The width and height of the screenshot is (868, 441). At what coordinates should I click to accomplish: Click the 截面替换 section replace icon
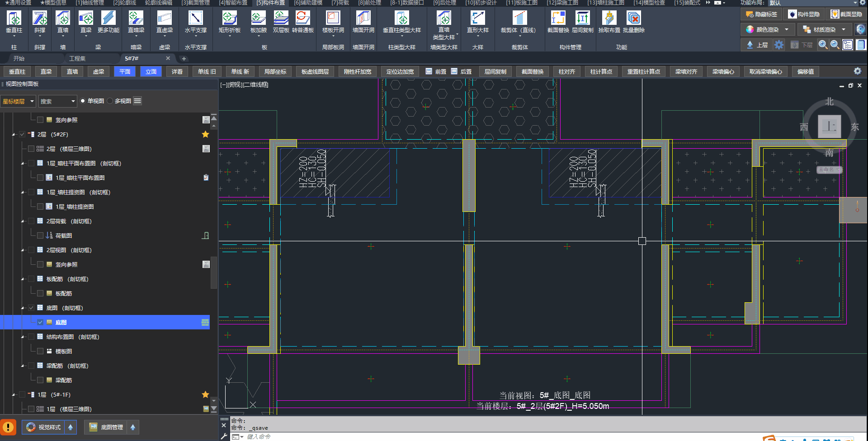click(x=558, y=18)
